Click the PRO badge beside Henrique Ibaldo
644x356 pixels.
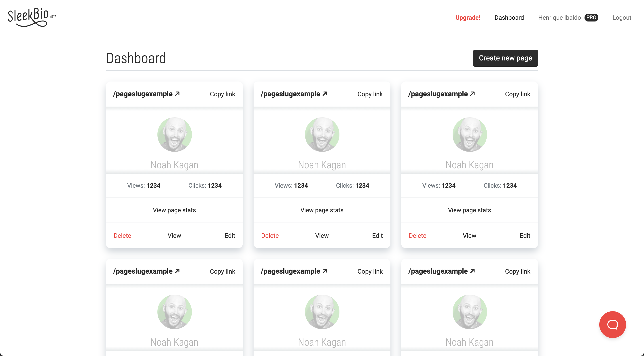click(x=591, y=17)
